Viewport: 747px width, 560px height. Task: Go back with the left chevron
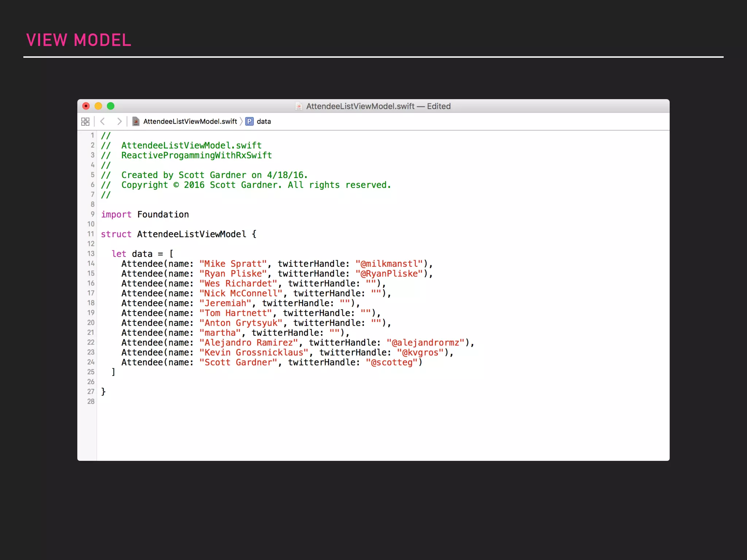(103, 121)
